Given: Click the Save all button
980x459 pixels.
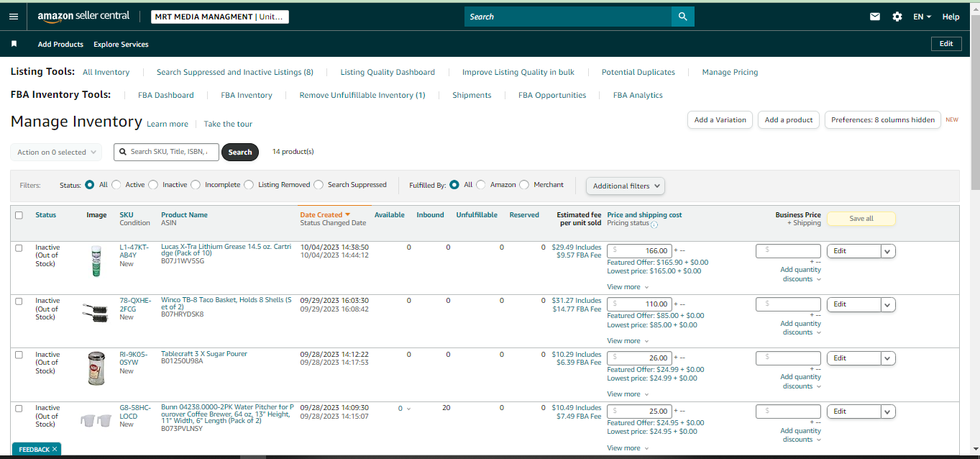Looking at the screenshot, I should 861,219.
